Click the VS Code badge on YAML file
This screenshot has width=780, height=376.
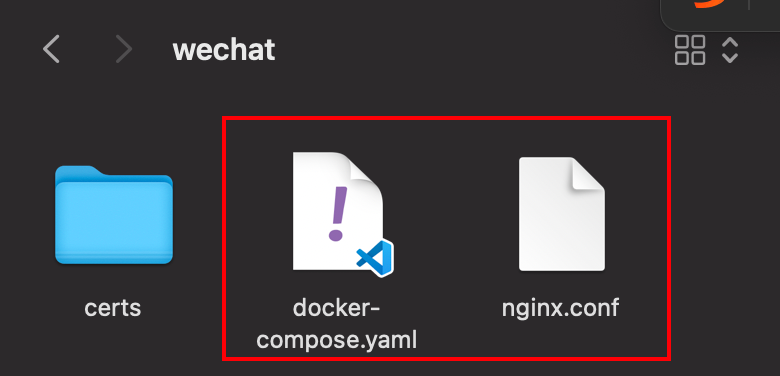(x=376, y=258)
